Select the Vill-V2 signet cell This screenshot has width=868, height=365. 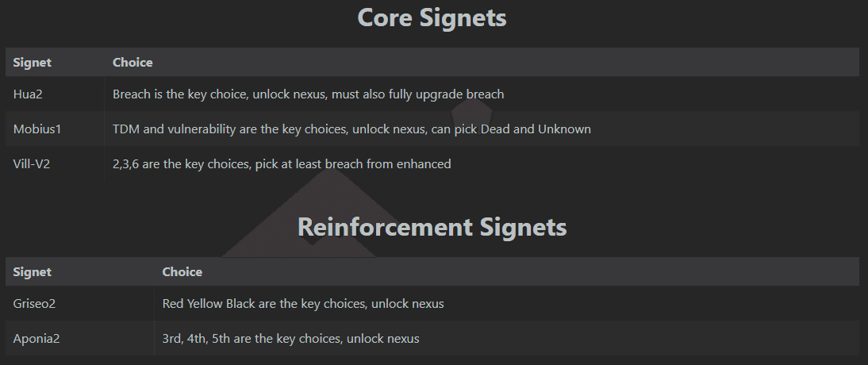tap(32, 164)
